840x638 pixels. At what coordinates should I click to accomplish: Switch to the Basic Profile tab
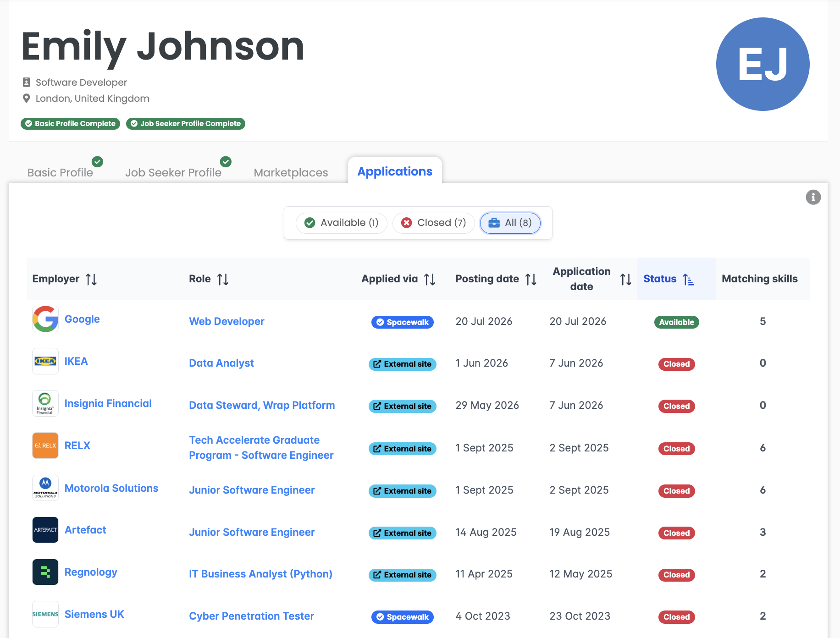60,172
